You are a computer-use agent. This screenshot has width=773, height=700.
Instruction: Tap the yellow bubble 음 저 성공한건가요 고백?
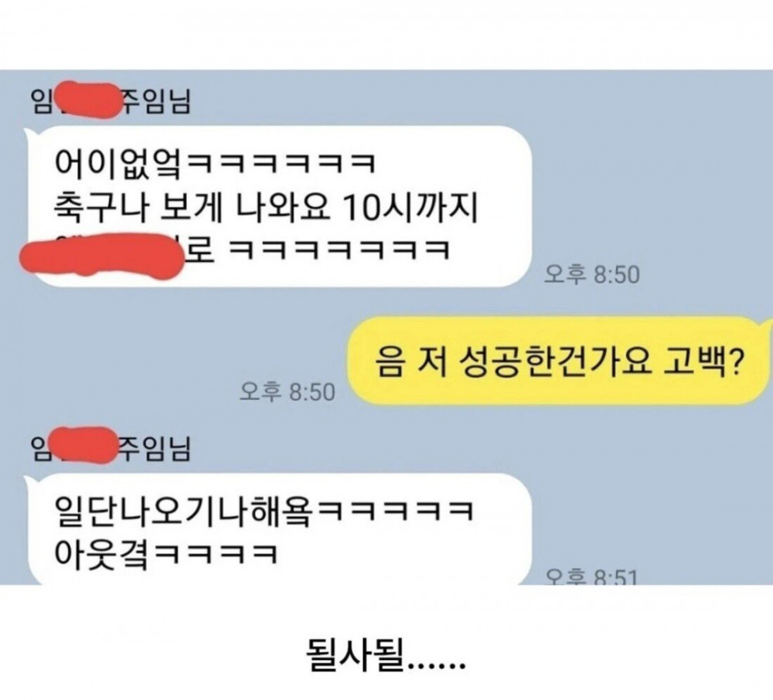click(558, 362)
